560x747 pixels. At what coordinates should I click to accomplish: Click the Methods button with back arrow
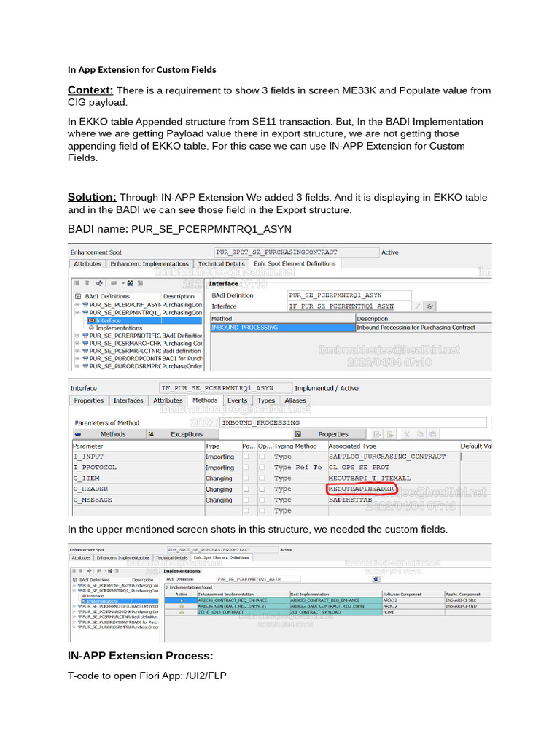[x=109, y=434]
